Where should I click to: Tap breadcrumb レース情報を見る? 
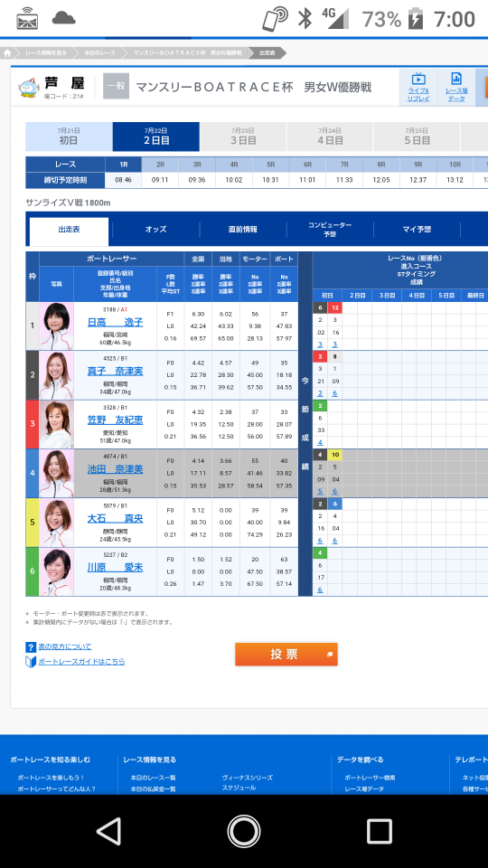click(46, 53)
